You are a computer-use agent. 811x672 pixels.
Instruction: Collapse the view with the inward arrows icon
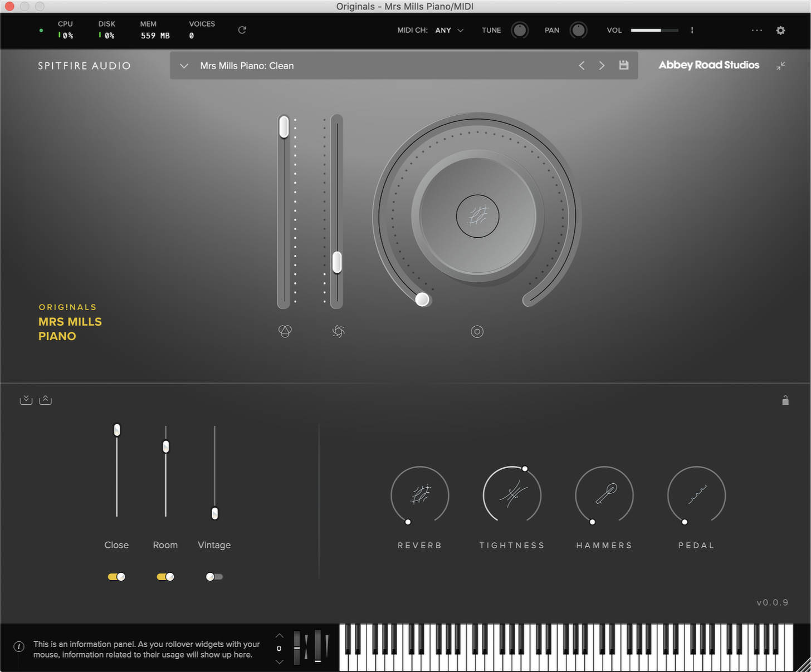point(781,66)
